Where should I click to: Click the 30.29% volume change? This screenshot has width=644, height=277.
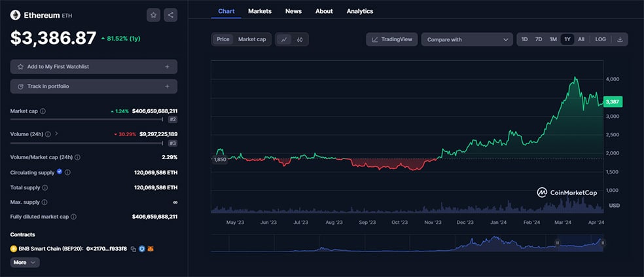pyautogui.click(x=125, y=134)
